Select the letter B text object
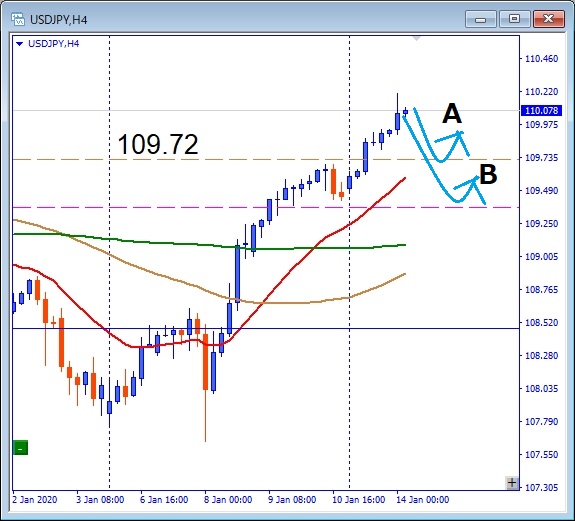The width and height of the screenshot is (575, 521). click(488, 174)
